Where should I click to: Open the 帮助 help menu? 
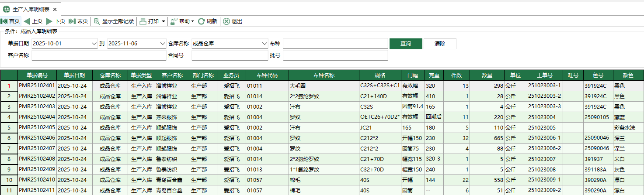tap(182, 21)
